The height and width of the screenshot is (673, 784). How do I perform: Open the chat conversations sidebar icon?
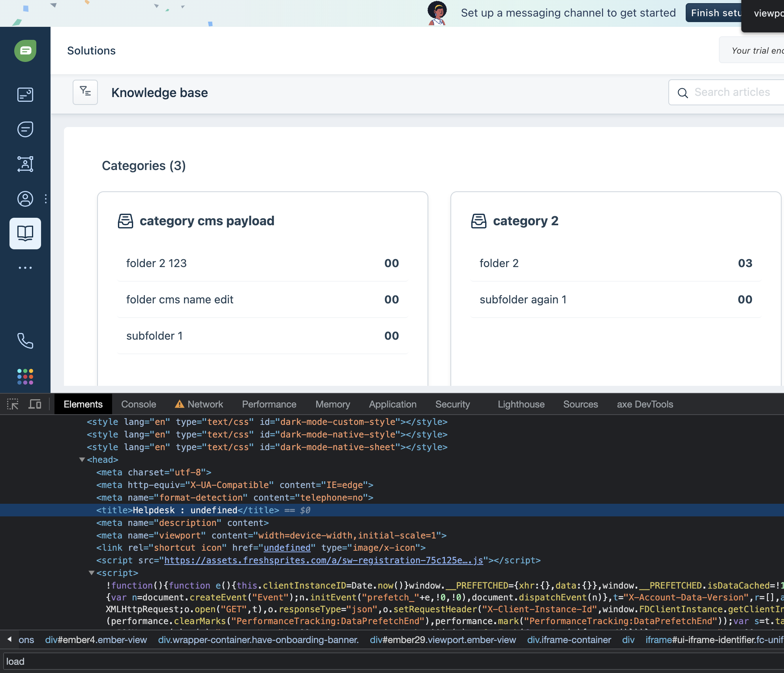(25, 129)
